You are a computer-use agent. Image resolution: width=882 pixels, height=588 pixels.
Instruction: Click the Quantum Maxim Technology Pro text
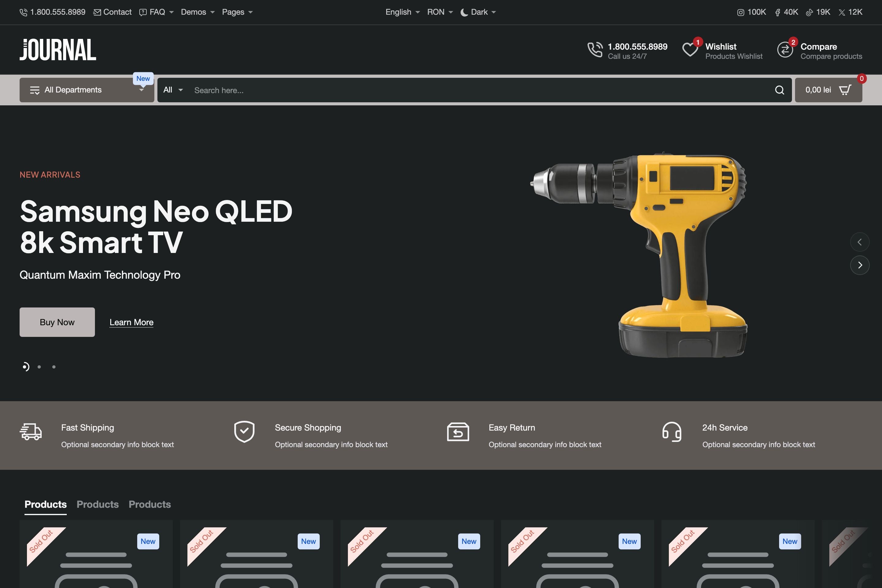click(100, 275)
